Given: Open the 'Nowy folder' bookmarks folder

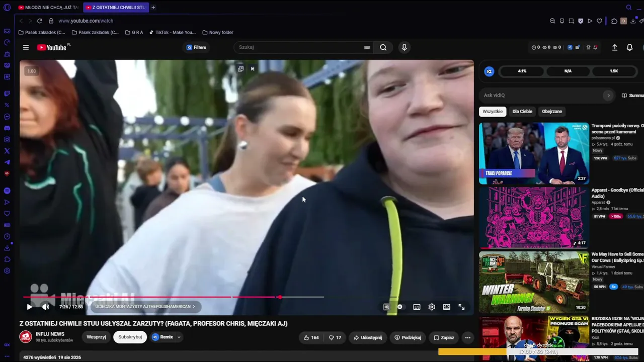Looking at the screenshot, I should (218, 33).
